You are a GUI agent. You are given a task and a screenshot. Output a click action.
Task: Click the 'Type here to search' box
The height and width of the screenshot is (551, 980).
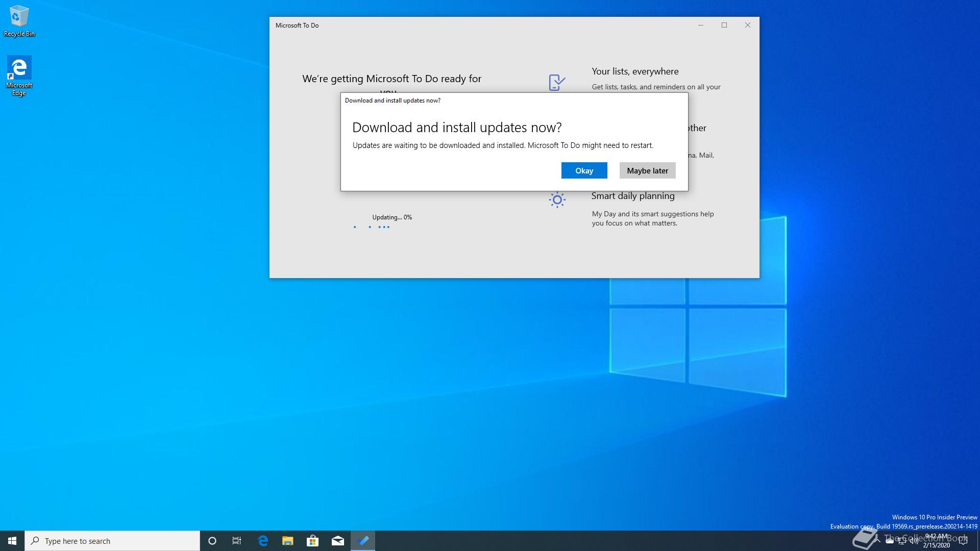coord(112,541)
